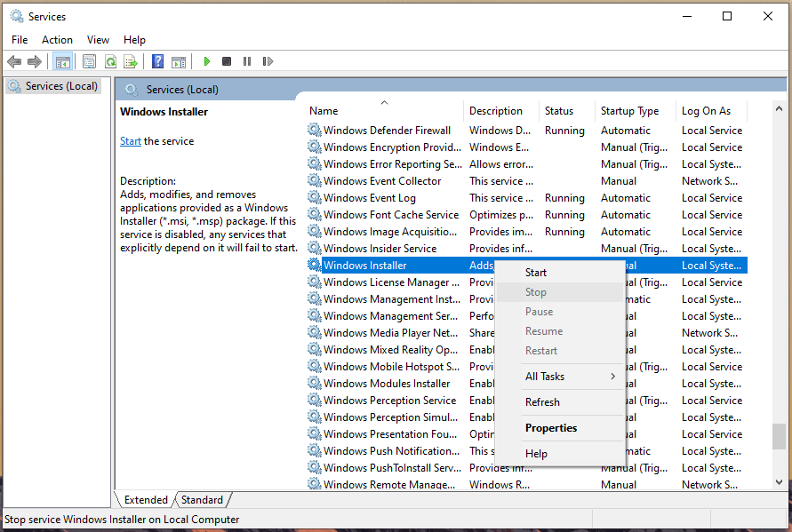Click the Export List toolbar icon
Viewport: 792px width, 532px height.
click(x=131, y=61)
